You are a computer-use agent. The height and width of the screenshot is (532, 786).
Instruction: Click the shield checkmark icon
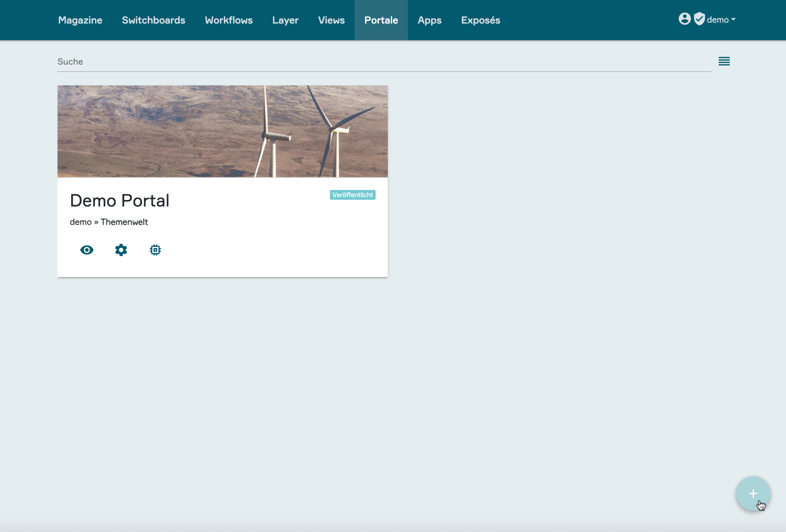click(x=699, y=19)
